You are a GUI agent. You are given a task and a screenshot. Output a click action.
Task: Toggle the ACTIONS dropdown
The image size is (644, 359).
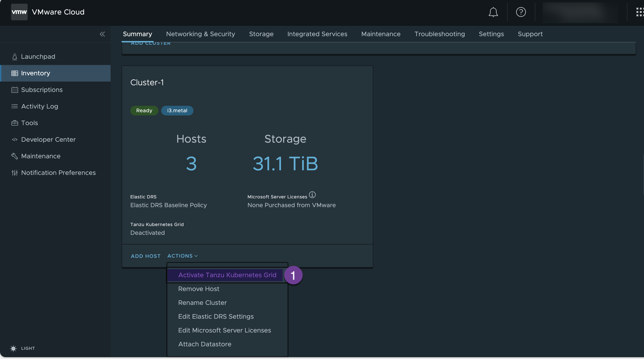pos(182,256)
